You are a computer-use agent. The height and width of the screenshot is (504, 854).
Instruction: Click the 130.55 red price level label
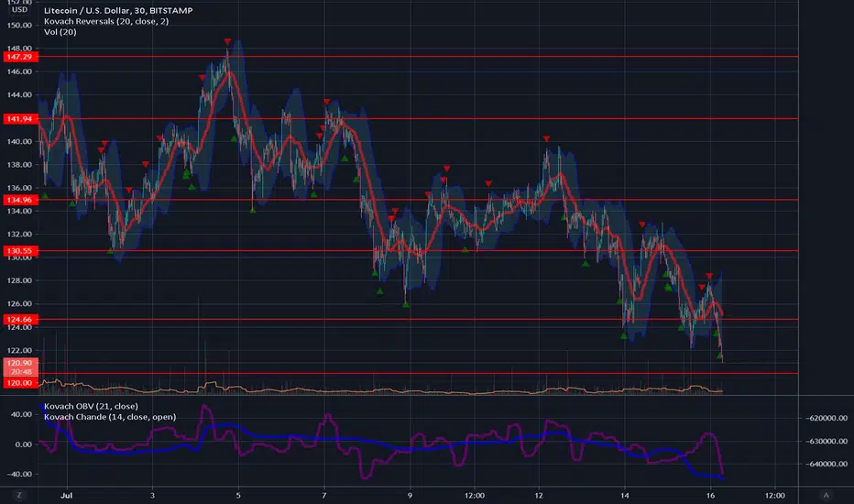20,251
